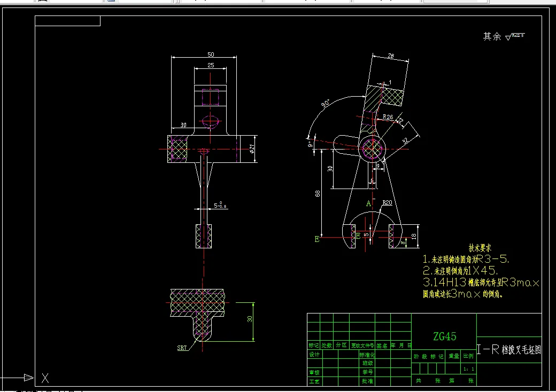Select the surface roughness symbol beside 其余

pyautogui.click(x=514, y=36)
